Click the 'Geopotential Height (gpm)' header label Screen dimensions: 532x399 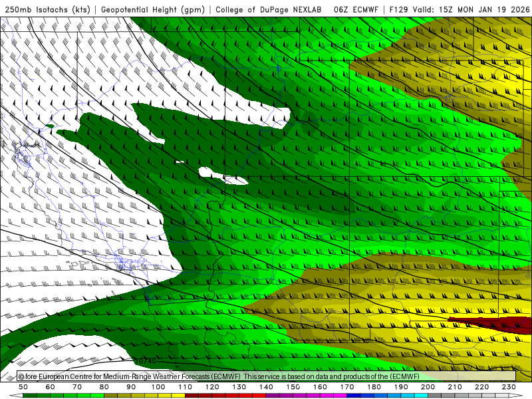coord(153,10)
